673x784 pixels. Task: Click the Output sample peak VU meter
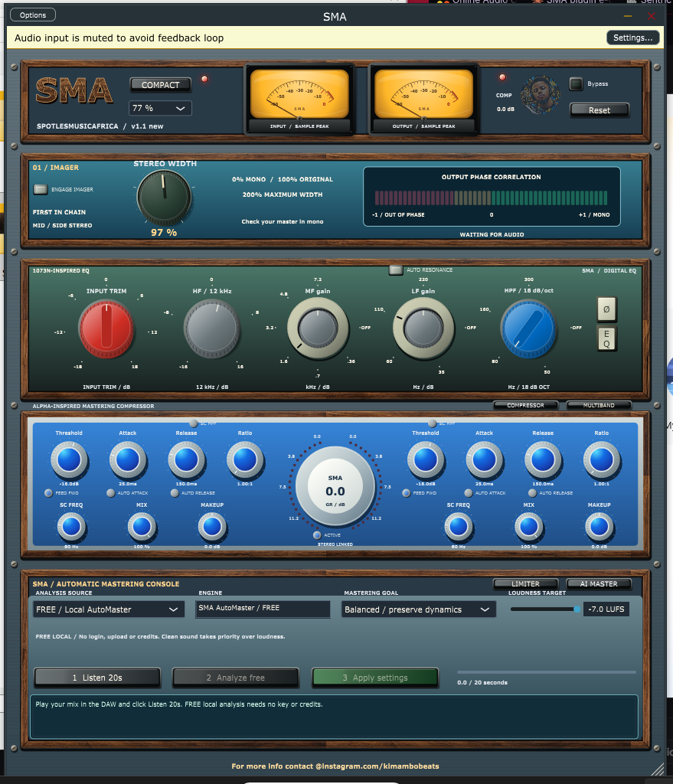[423, 100]
